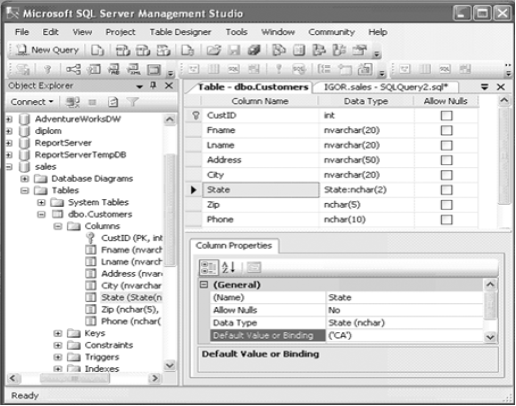Screen dimensions: 516x406
Task: Click the Execute SQL exclamation icon
Action: click(279, 69)
